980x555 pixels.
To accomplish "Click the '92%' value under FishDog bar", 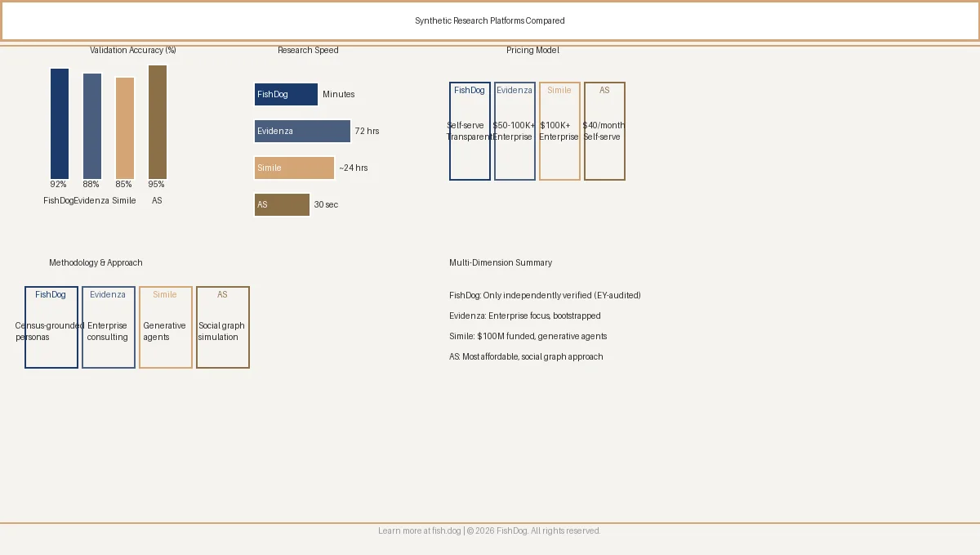I will point(58,185).
